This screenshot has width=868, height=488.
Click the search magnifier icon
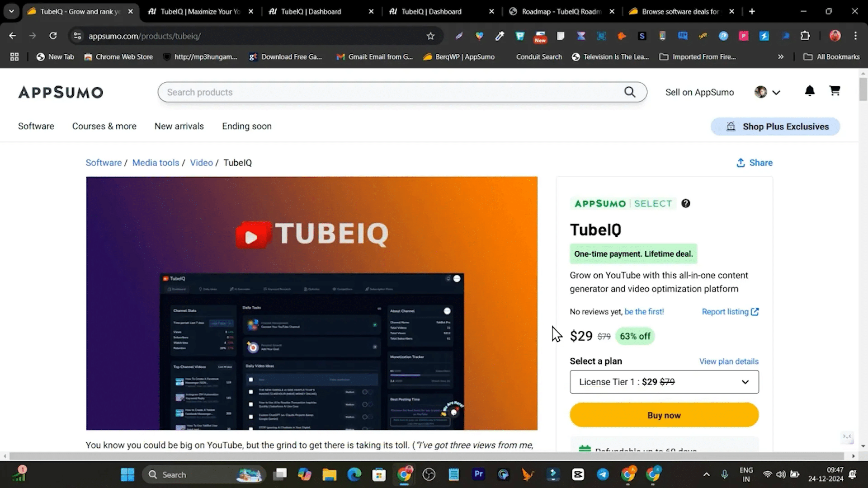630,92
